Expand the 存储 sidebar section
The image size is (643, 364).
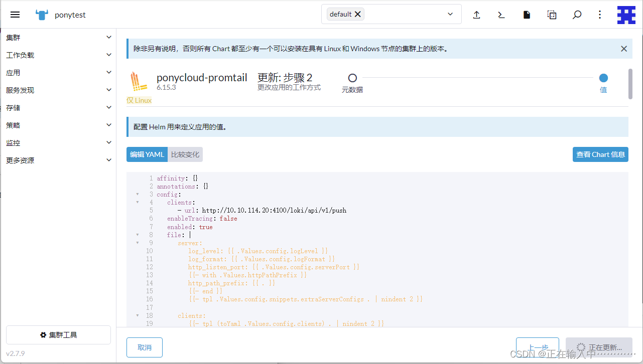[x=109, y=107]
